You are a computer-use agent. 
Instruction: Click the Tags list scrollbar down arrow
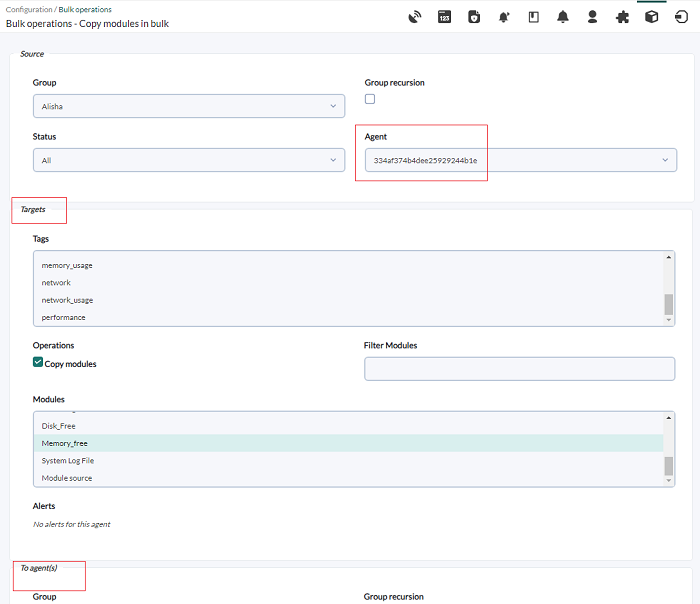tap(669, 320)
